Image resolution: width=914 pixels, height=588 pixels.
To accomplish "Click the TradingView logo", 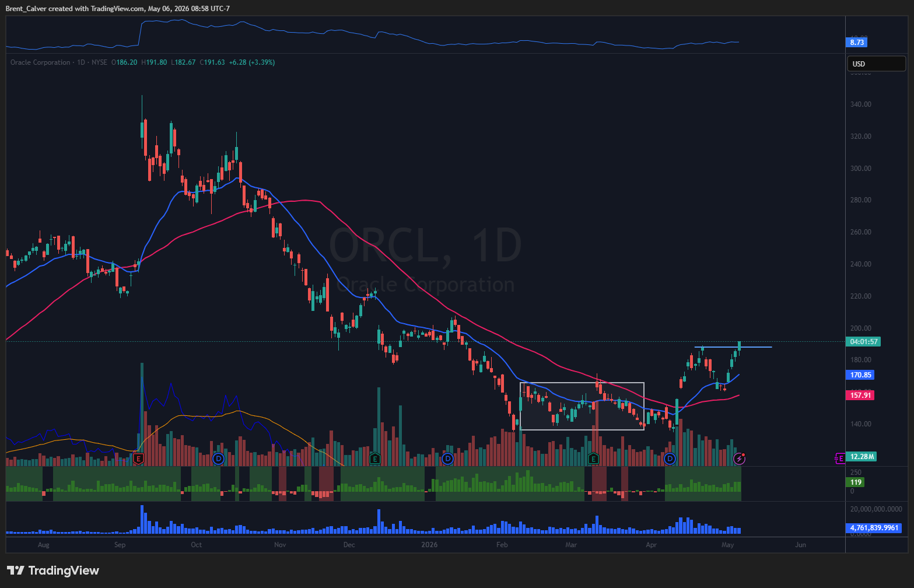I will point(53,570).
